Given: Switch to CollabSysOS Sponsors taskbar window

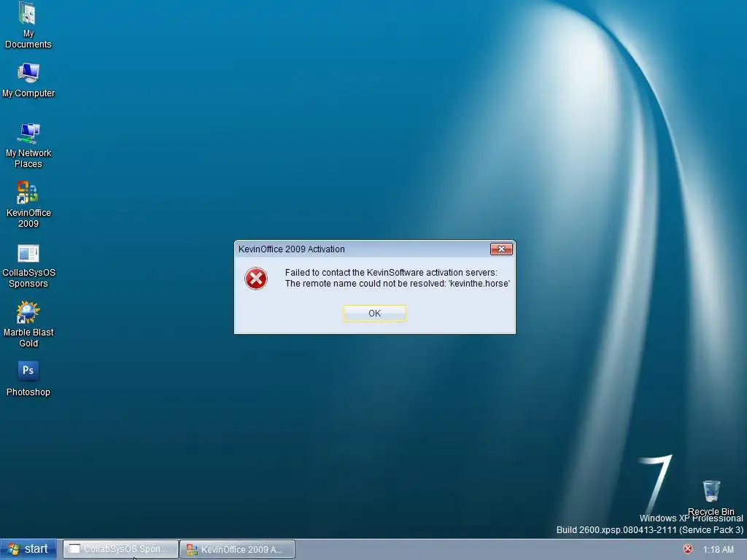Looking at the screenshot, I should 120,549.
